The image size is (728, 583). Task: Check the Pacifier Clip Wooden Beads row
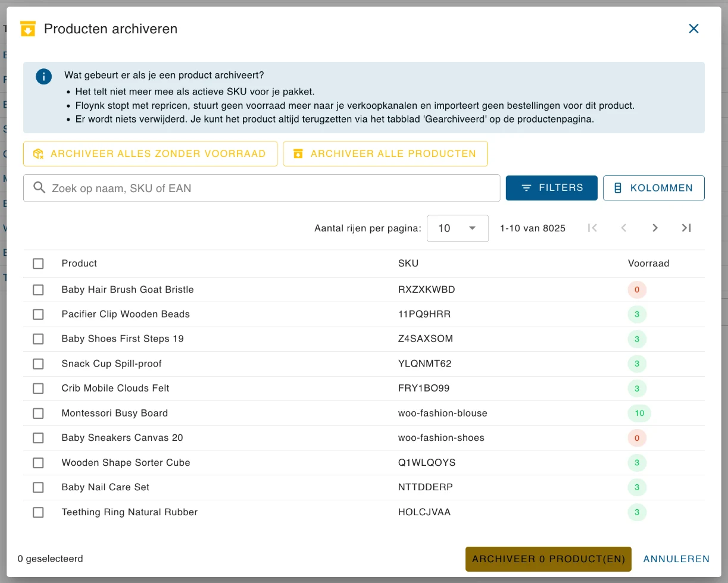[x=38, y=314]
